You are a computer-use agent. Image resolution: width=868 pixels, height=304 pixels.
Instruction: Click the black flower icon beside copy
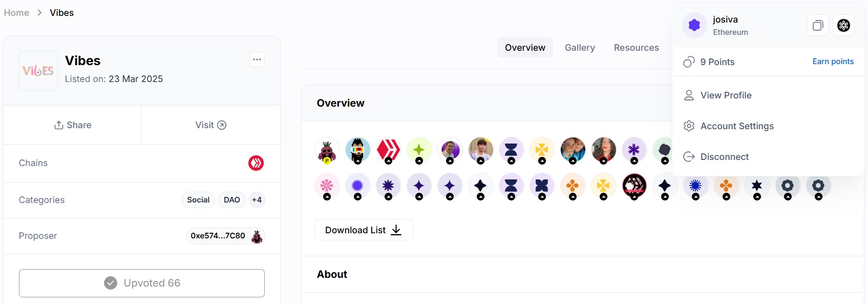pyautogui.click(x=843, y=25)
